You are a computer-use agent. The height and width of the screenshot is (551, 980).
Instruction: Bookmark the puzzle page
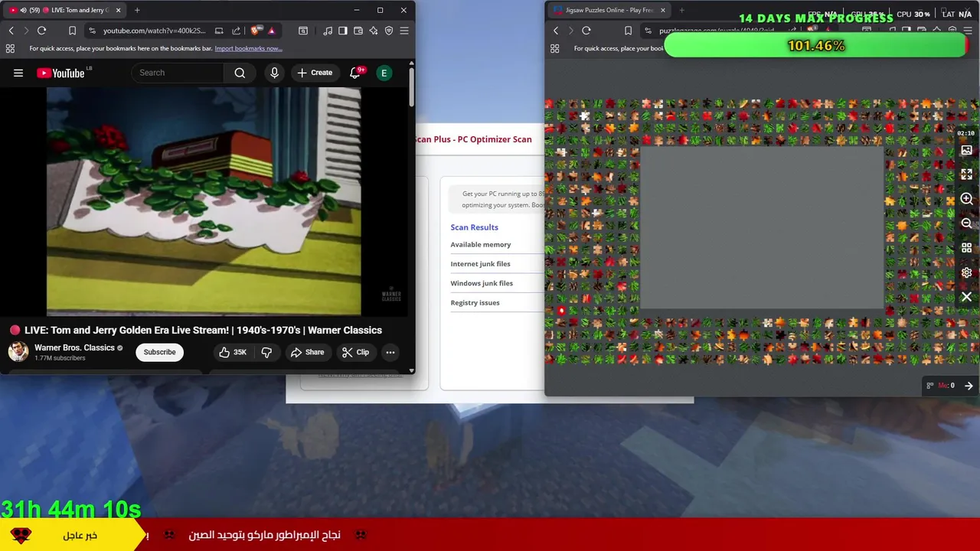pyautogui.click(x=628, y=31)
